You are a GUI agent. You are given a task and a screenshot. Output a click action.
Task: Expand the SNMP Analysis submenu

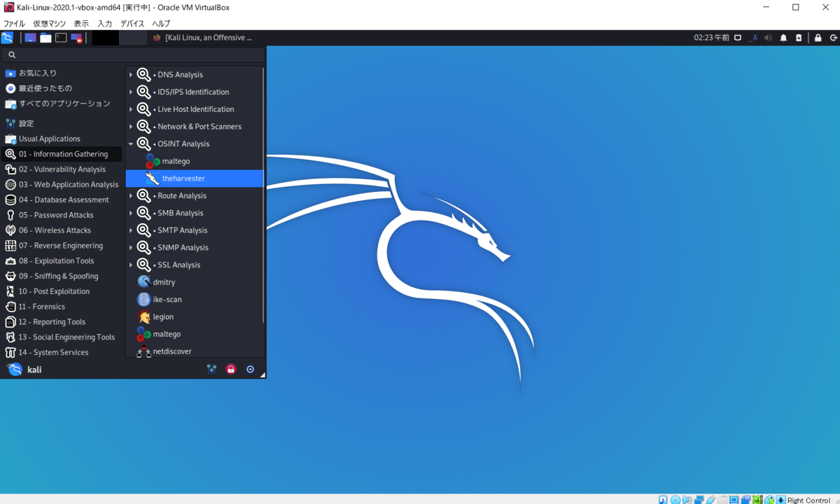(193, 248)
